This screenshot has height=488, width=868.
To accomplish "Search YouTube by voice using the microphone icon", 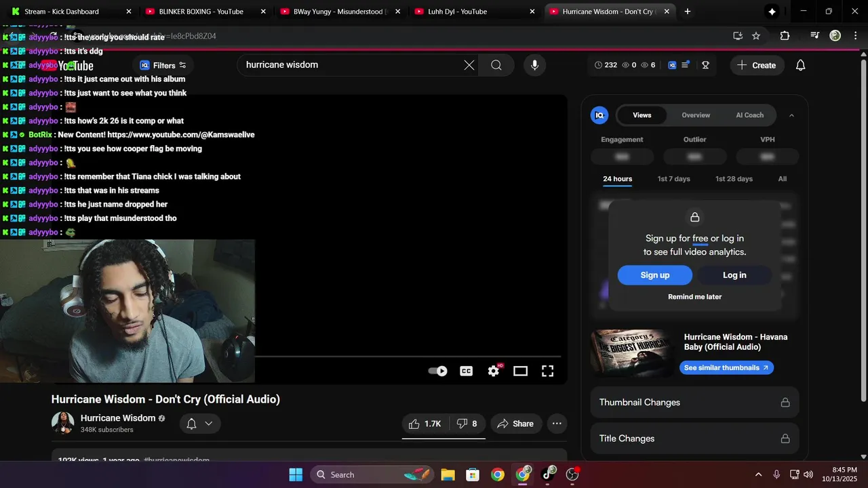I will click(x=534, y=65).
